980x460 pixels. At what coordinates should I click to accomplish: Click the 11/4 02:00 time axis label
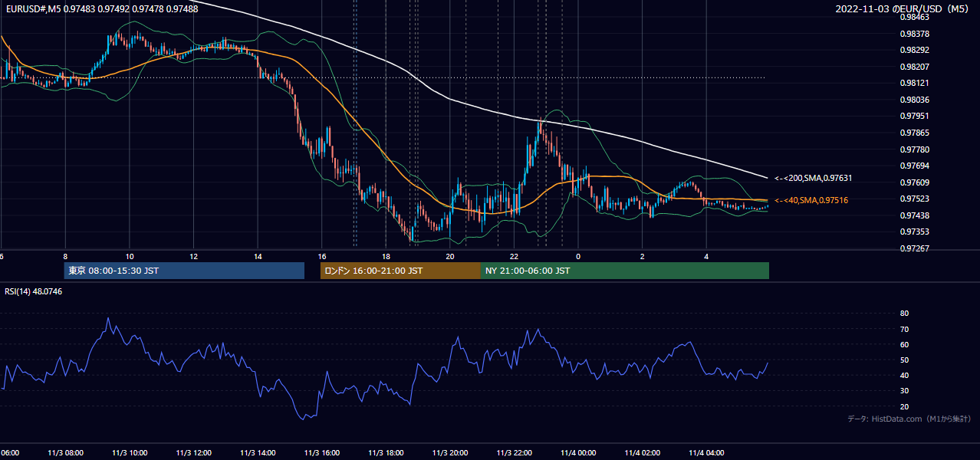(643, 452)
